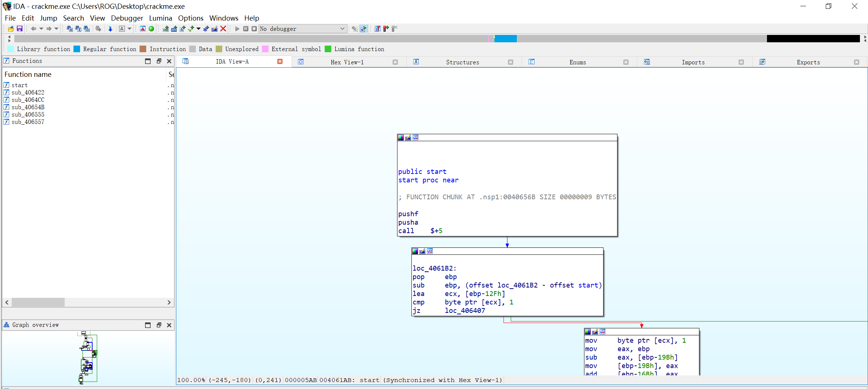
Task: Click the binoculars text search icon
Action: pos(78,29)
